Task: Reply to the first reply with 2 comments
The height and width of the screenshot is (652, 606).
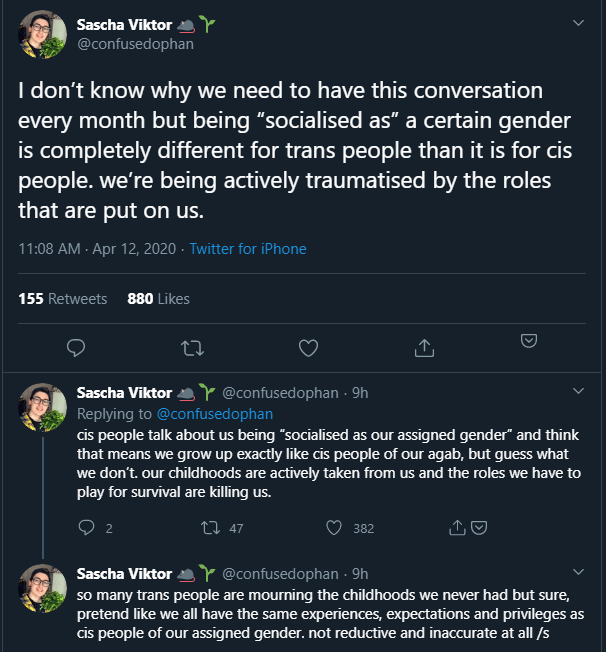Action: 87,527
